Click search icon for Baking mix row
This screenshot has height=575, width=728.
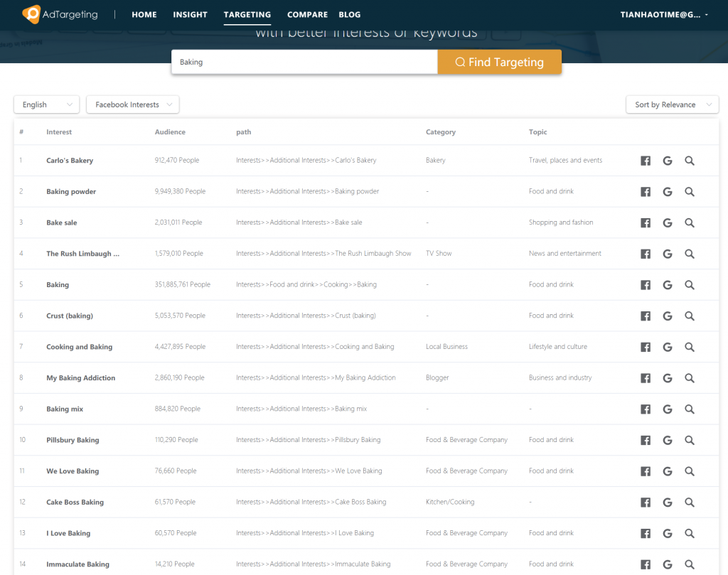(x=690, y=409)
